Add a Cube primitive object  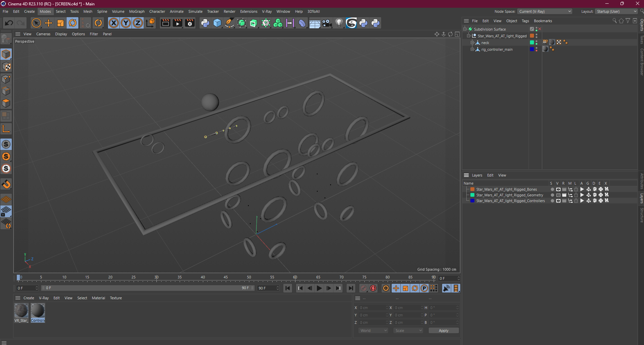(x=217, y=23)
